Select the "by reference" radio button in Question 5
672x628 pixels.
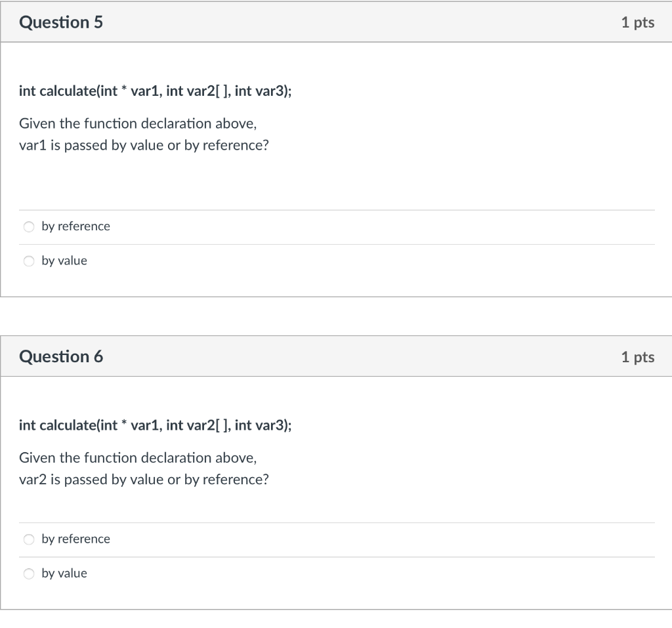click(29, 227)
